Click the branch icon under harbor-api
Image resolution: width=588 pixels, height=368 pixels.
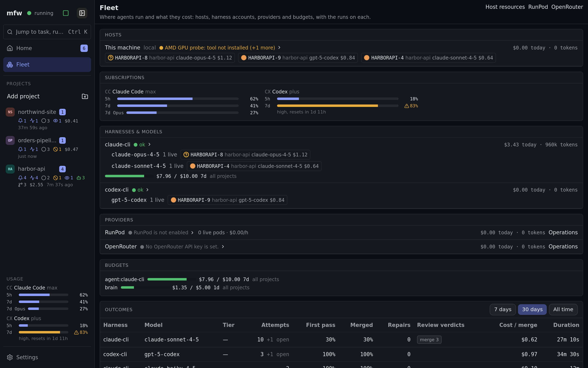pyautogui.click(x=20, y=185)
